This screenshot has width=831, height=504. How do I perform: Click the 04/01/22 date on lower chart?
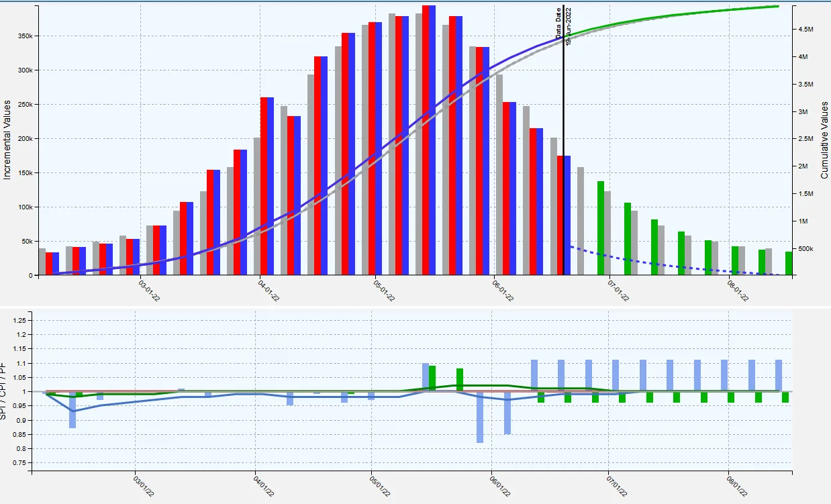(265, 488)
